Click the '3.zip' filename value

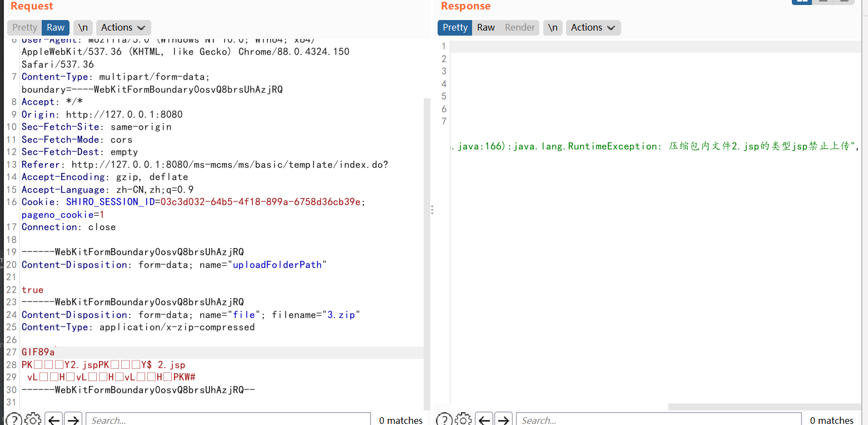(x=341, y=315)
